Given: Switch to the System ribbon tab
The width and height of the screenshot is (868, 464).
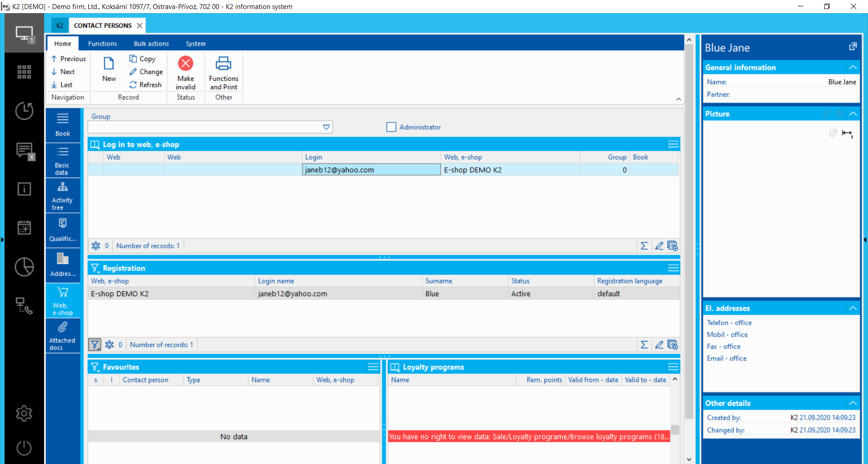Looking at the screenshot, I should pyautogui.click(x=196, y=43).
